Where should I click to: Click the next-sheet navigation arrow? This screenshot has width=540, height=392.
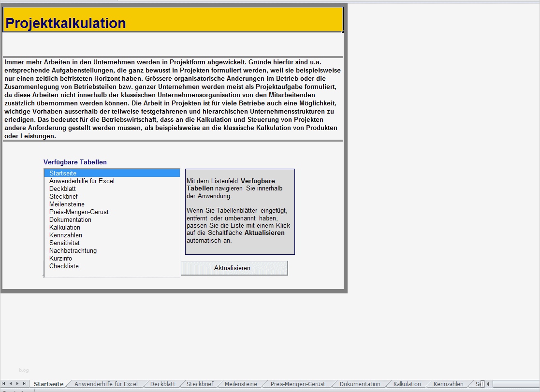coord(17,383)
